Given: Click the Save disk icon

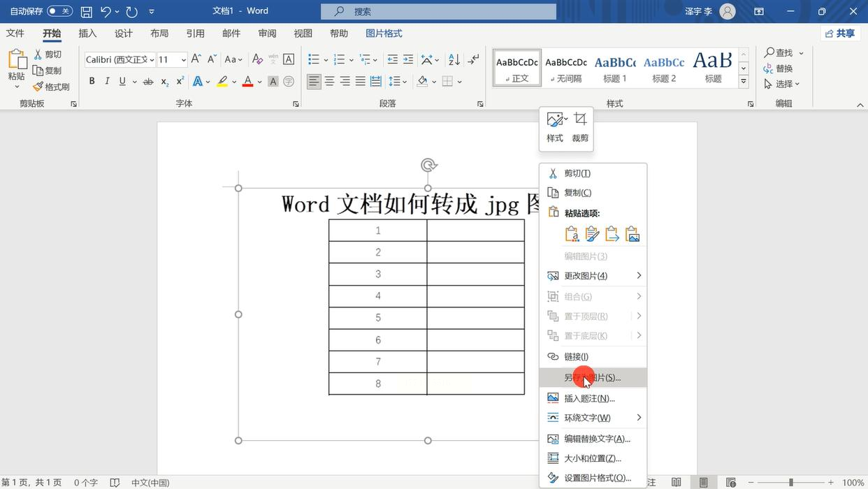Looking at the screenshot, I should (x=86, y=12).
